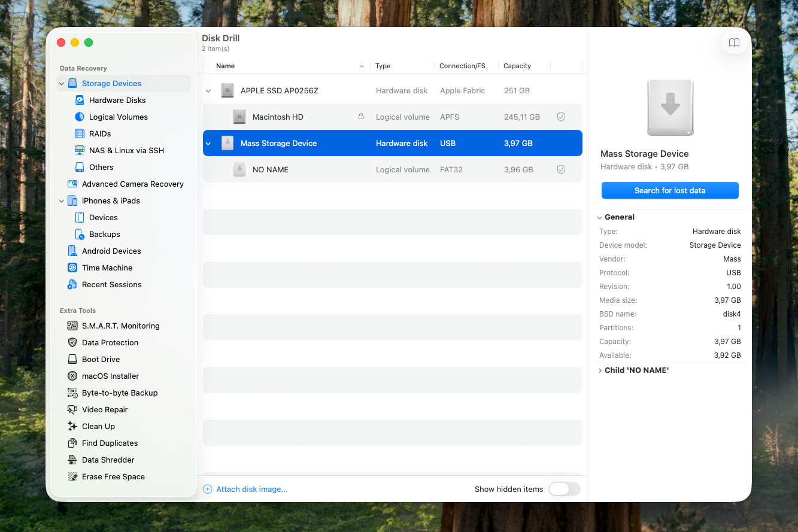Click the Erase Free Space icon

pyautogui.click(x=72, y=476)
